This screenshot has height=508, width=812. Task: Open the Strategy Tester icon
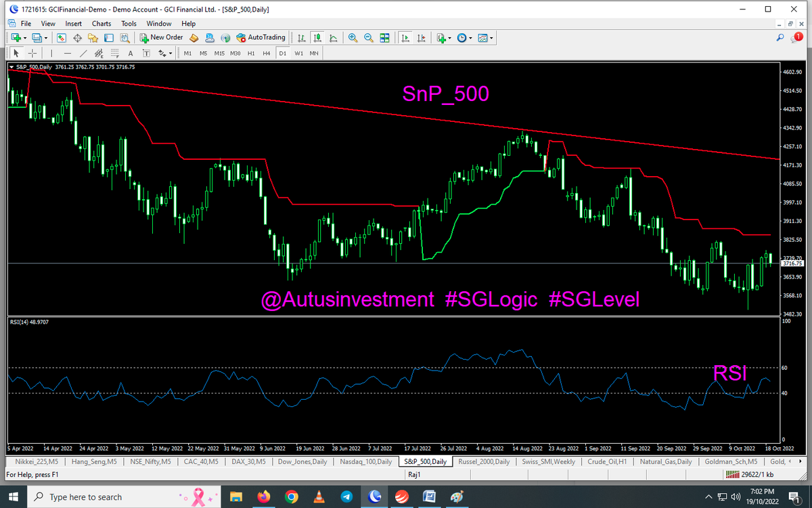click(123, 38)
